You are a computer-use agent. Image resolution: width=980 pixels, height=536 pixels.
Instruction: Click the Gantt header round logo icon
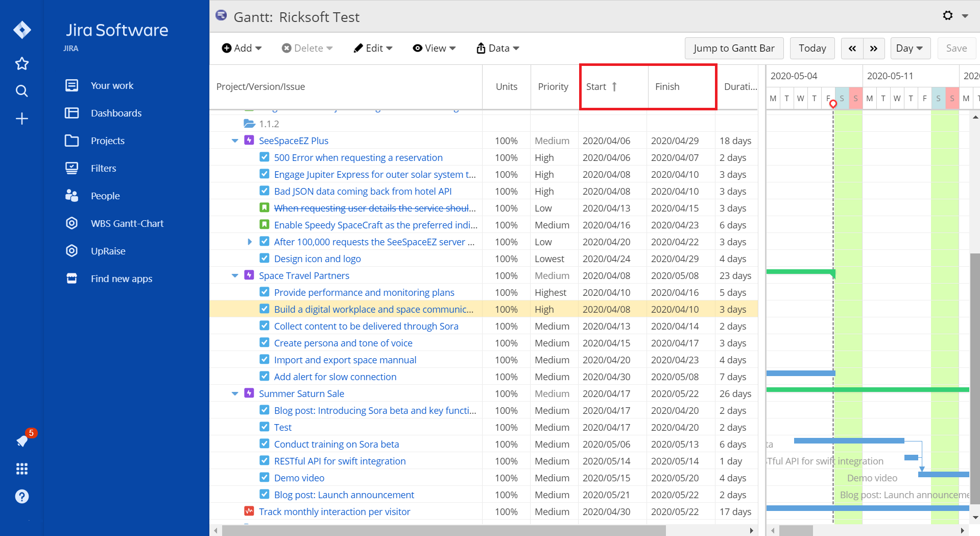(x=221, y=15)
